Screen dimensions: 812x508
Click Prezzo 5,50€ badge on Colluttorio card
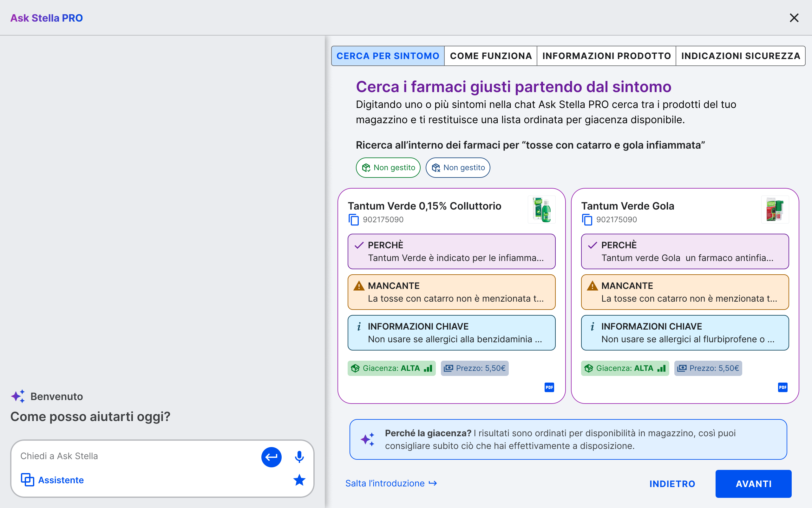click(x=475, y=368)
